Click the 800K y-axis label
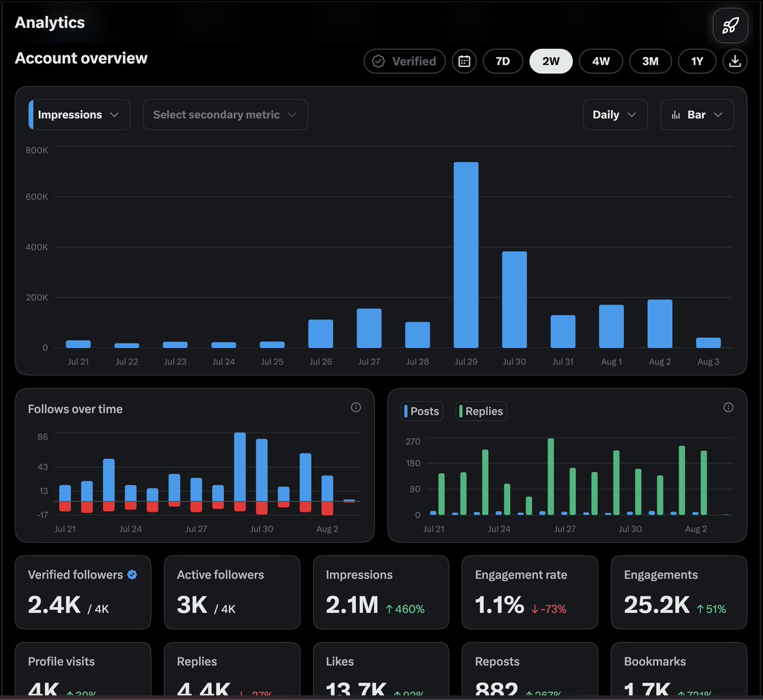The height and width of the screenshot is (700, 763). (x=37, y=150)
